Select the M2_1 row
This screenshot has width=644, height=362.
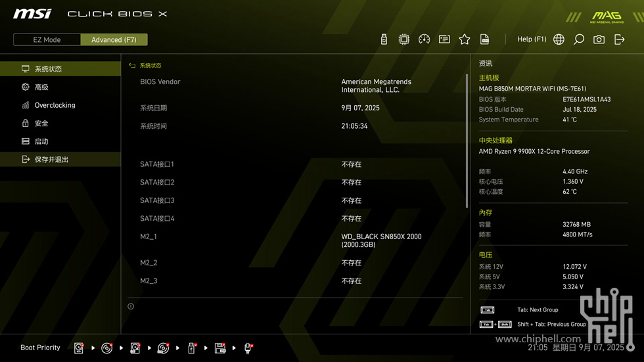[296, 240]
